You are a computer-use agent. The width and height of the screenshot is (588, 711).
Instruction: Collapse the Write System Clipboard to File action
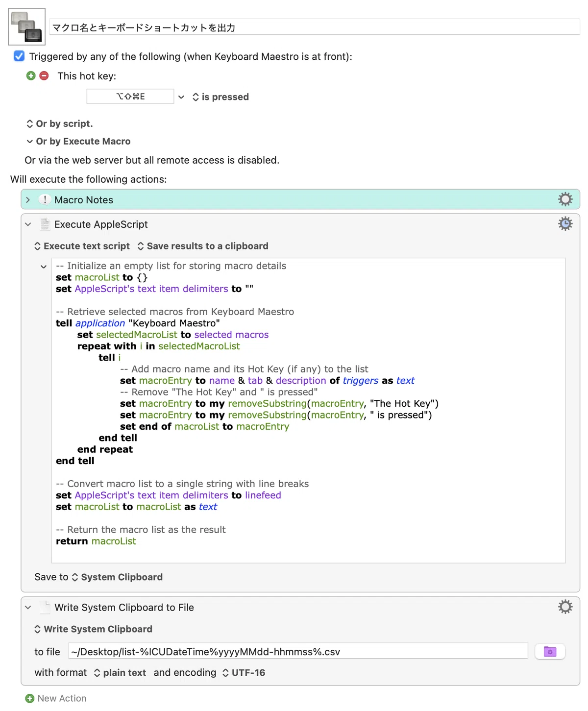click(28, 608)
